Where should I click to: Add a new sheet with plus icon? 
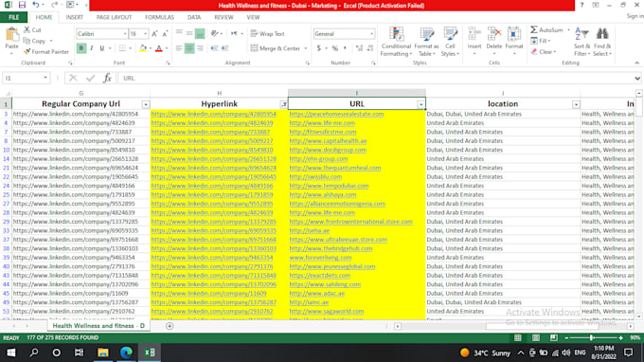[170, 326]
